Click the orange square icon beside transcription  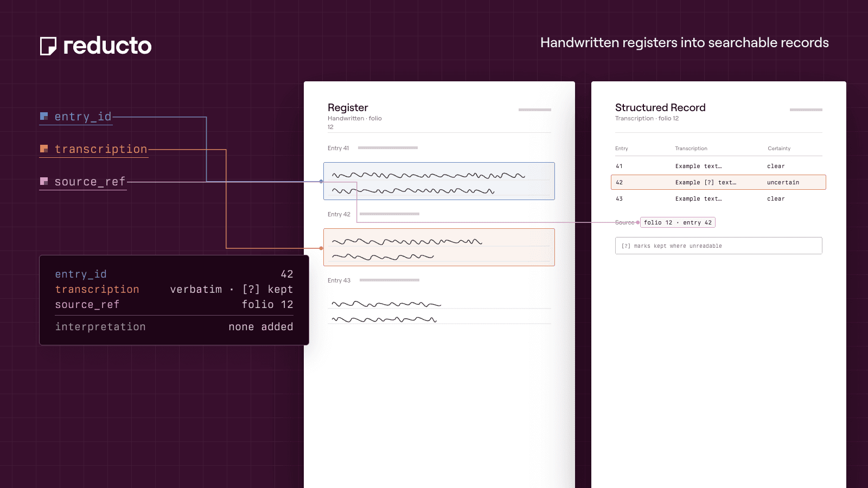pos(44,149)
